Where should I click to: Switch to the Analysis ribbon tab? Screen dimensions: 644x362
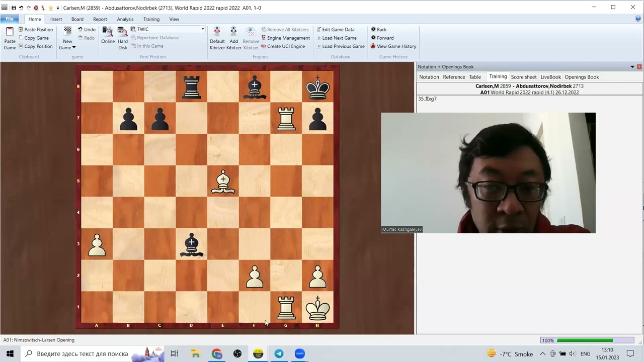coord(125,19)
